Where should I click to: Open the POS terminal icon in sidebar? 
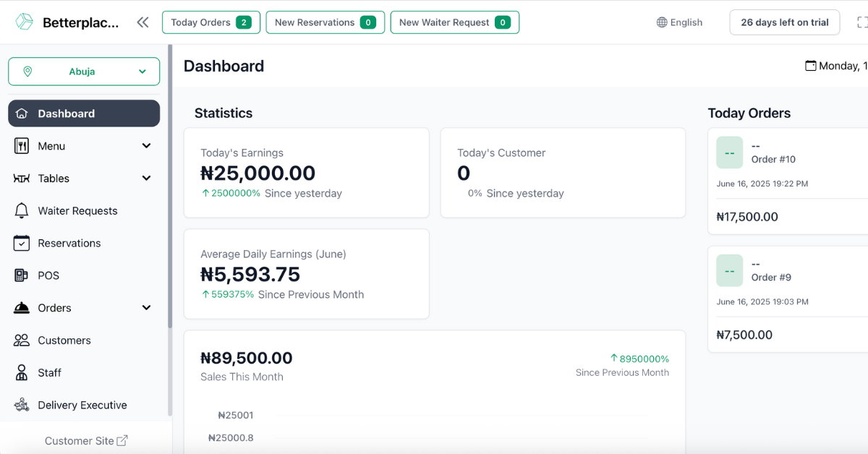coord(22,275)
